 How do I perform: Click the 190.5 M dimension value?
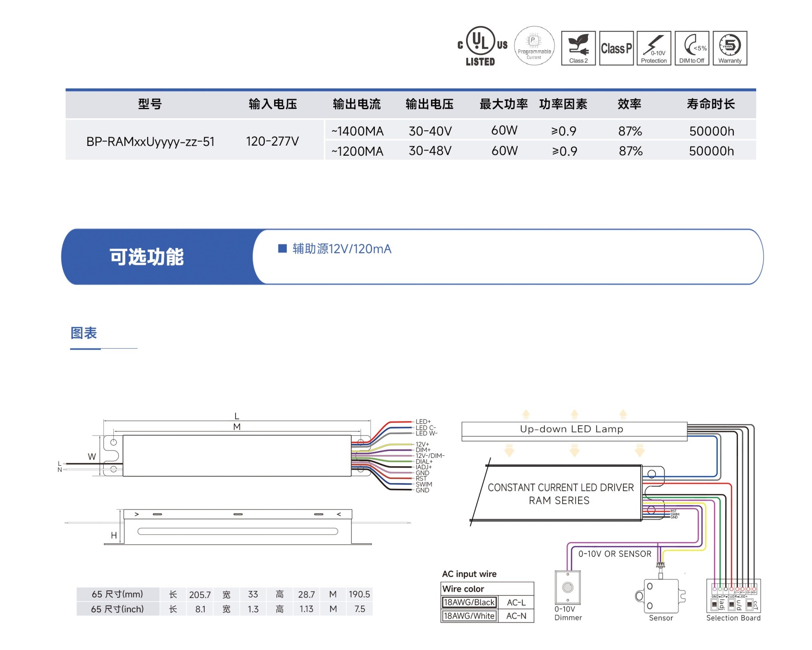click(359, 595)
